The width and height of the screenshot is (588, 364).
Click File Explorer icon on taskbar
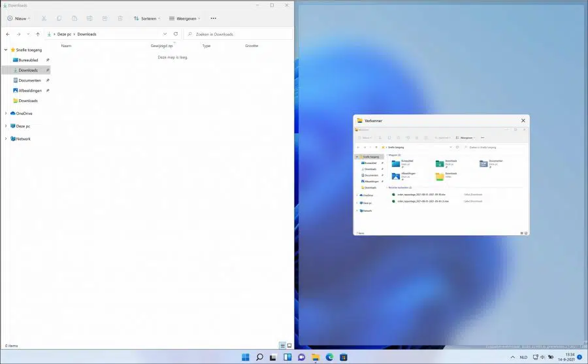pos(316,357)
